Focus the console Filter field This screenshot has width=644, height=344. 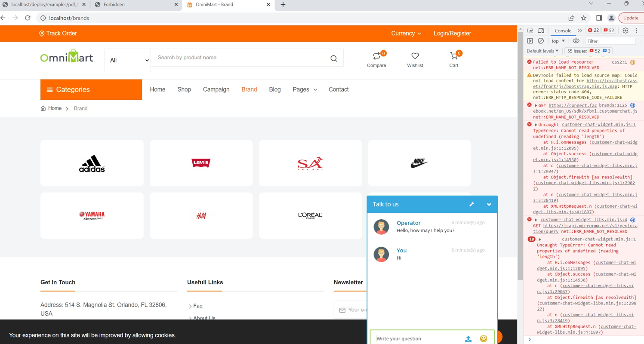pyautogui.click(x=611, y=41)
